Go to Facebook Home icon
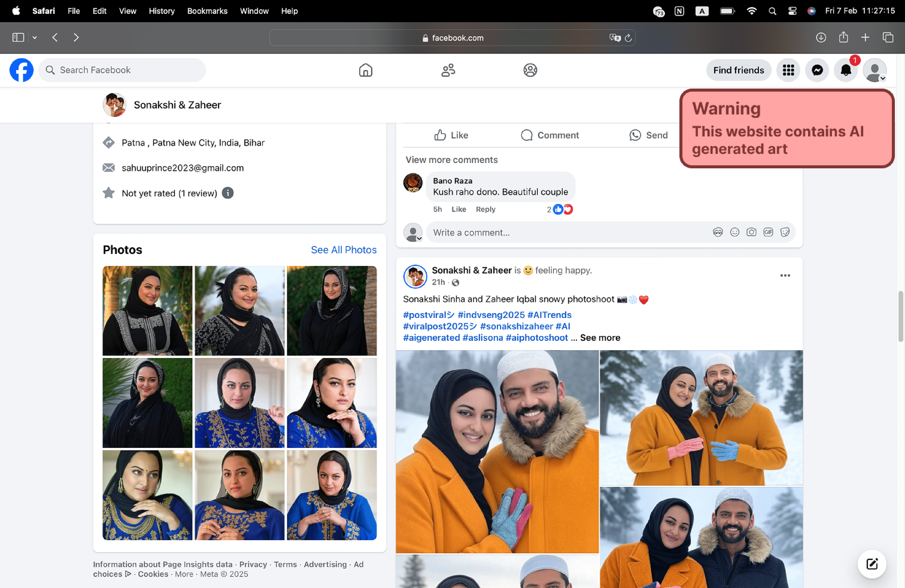 [x=365, y=70]
